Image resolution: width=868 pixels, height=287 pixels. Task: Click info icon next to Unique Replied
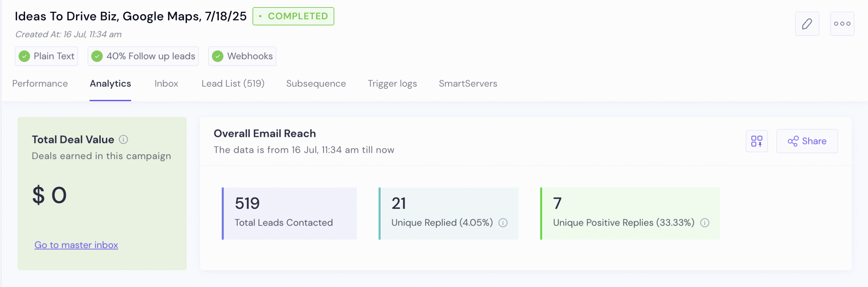(503, 223)
